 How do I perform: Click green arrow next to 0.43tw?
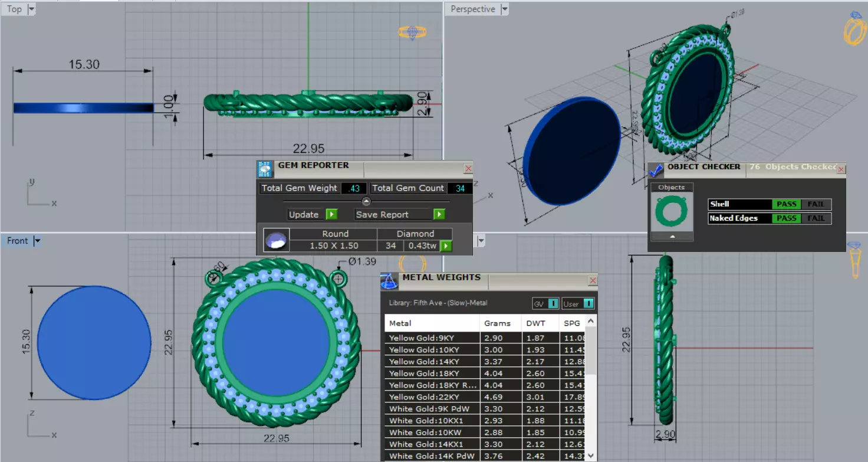(446, 245)
